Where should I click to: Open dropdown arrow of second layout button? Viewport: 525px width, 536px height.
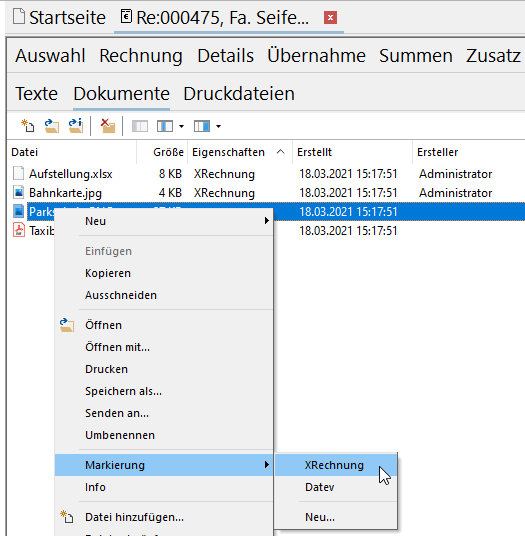pyautogui.click(x=181, y=126)
